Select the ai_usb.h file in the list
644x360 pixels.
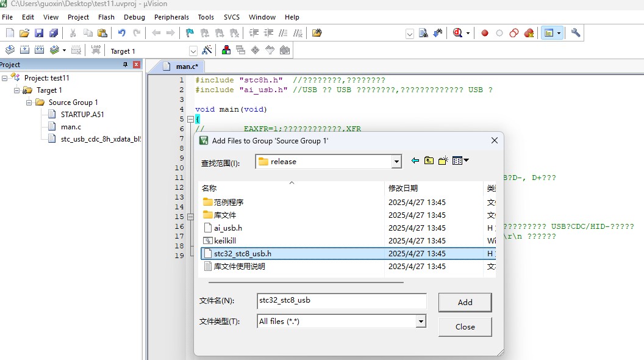(228, 228)
